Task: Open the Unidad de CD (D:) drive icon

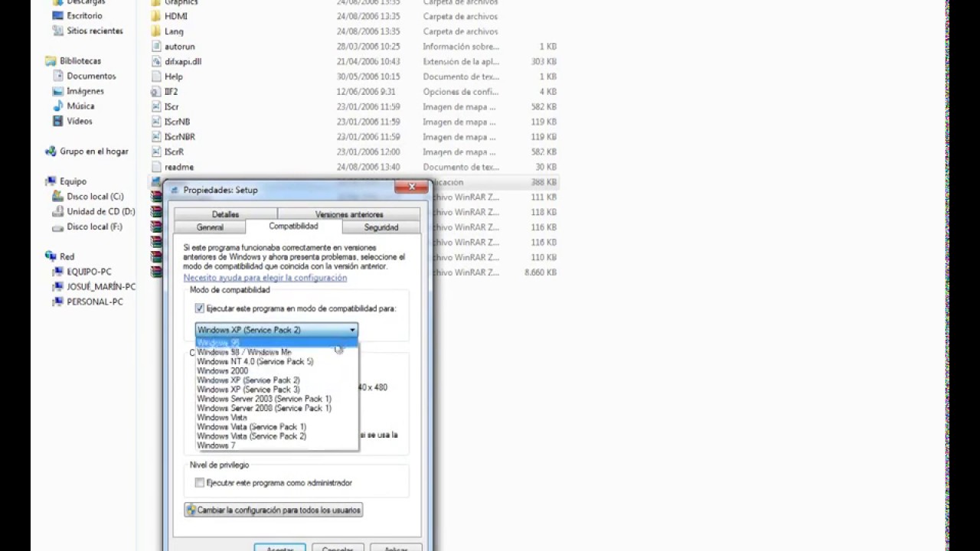Action: [58, 211]
